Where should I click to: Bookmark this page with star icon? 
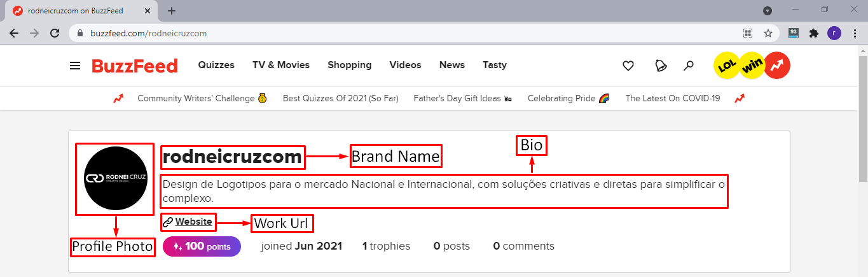[768, 33]
